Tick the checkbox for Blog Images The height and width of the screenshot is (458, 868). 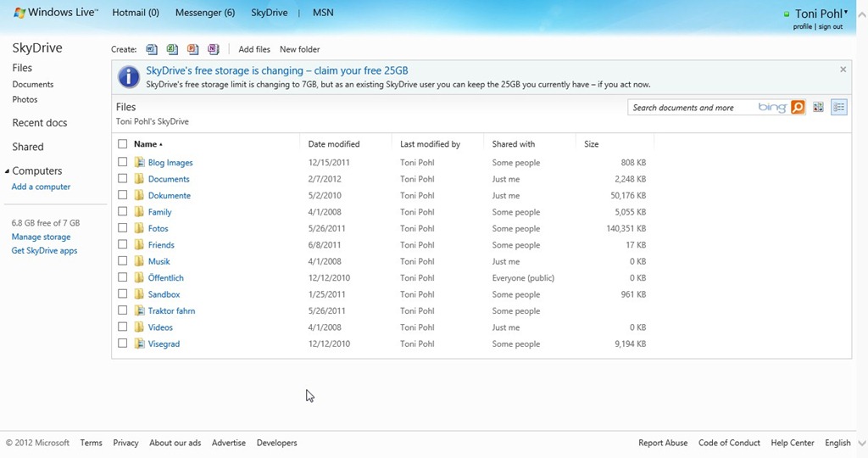click(123, 162)
